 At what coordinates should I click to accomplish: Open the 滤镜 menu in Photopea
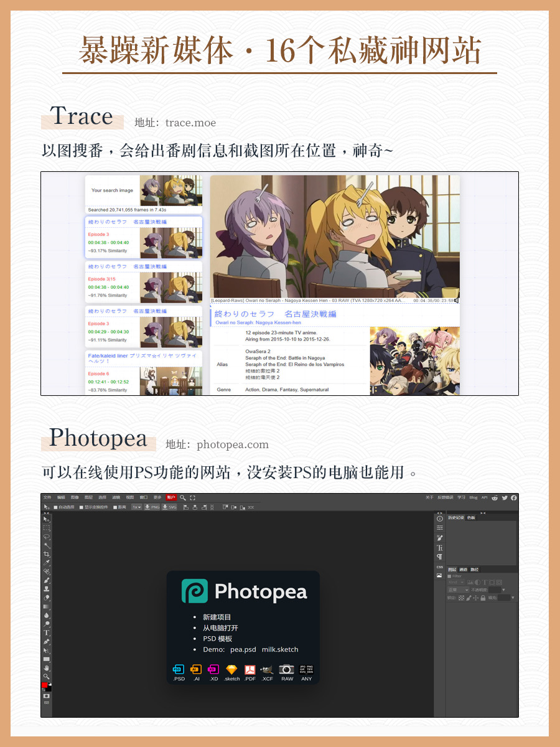click(x=116, y=497)
